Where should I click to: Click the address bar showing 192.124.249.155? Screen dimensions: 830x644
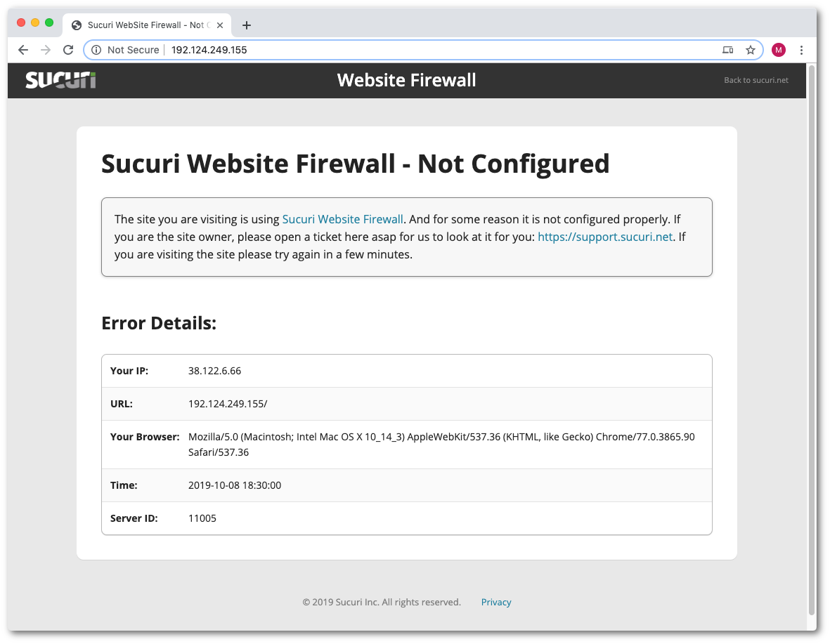(422, 50)
